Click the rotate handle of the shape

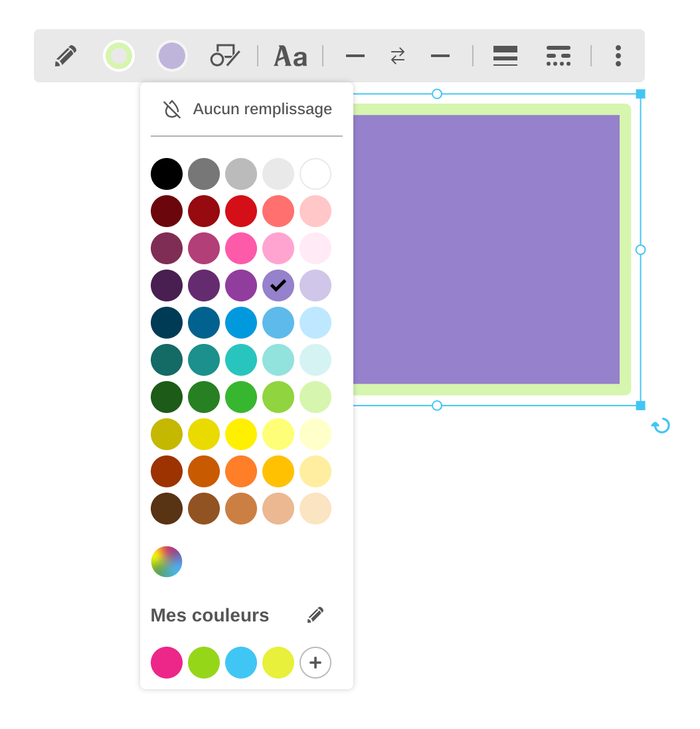click(x=661, y=426)
